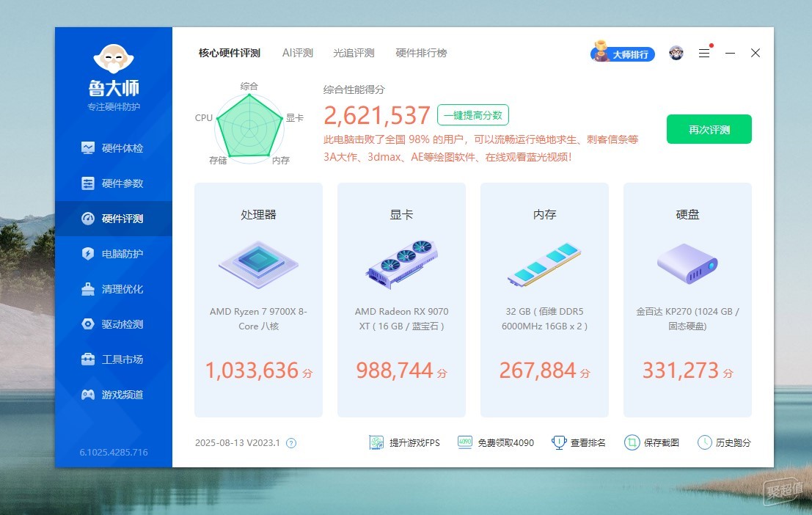Open 硬件参数 in sidebar

(x=113, y=183)
